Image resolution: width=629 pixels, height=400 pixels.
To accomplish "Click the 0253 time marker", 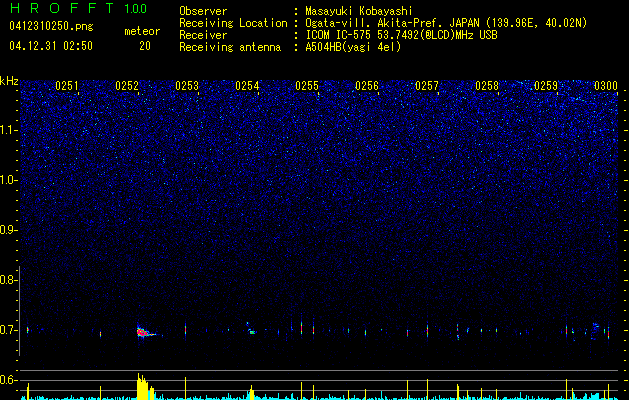I will [187, 86].
